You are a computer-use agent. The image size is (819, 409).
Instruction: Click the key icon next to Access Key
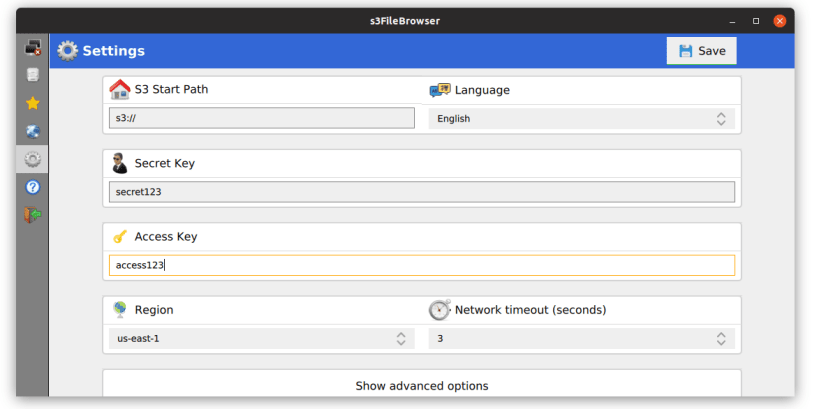click(x=120, y=237)
